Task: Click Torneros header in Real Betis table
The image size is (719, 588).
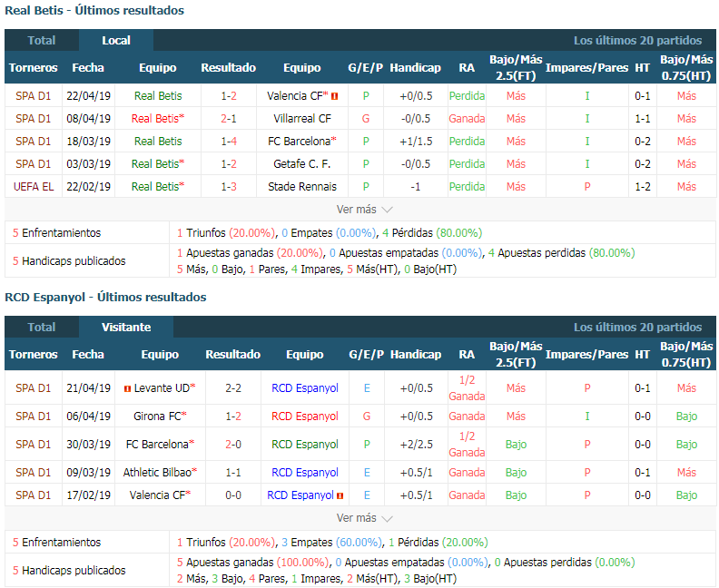Action: (33, 67)
